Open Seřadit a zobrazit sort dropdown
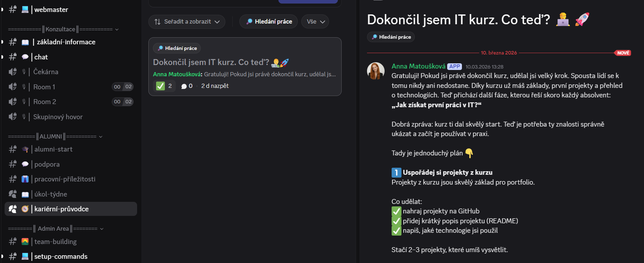 click(187, 22)
